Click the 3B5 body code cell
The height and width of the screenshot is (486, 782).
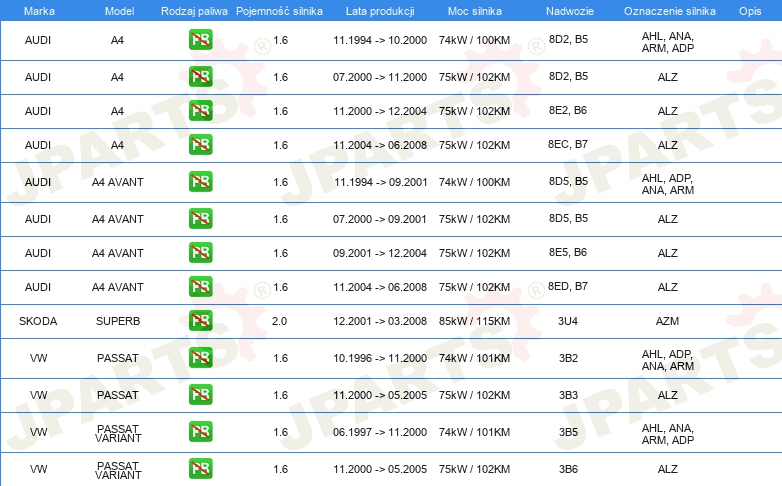pos(568,432)
